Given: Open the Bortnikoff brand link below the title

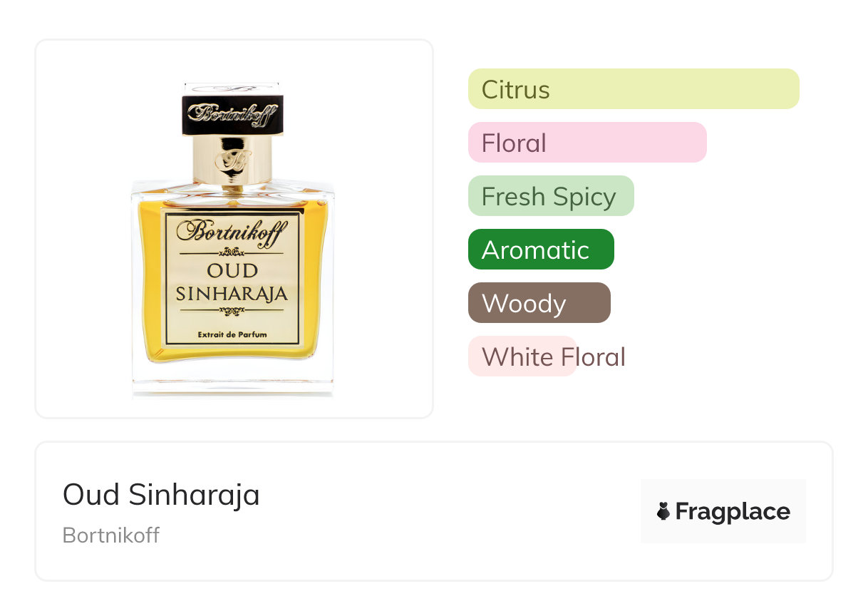Looking at the screenshot, I should (x=111, y=535).
